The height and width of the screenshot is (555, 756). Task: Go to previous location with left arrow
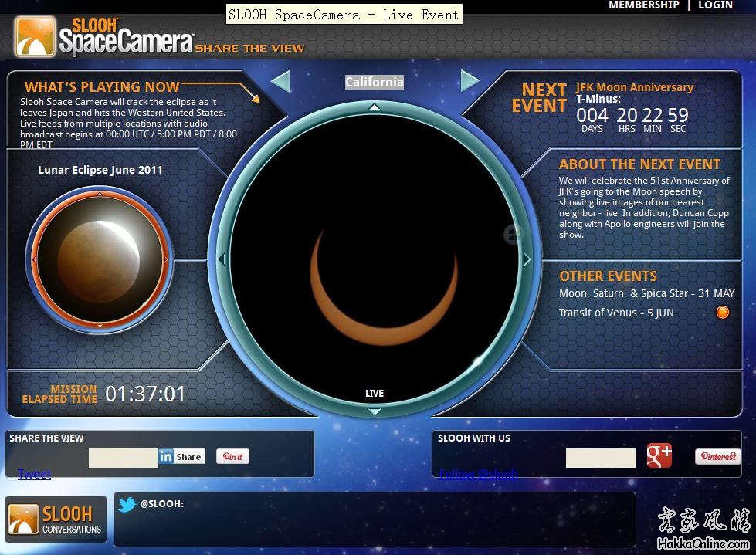(280, 81)
